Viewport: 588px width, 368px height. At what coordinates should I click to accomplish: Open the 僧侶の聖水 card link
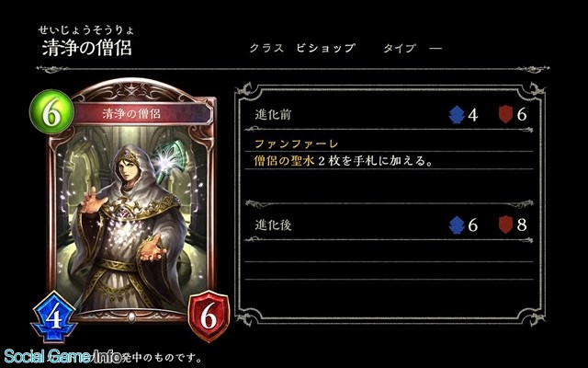(x=284, y=161)
